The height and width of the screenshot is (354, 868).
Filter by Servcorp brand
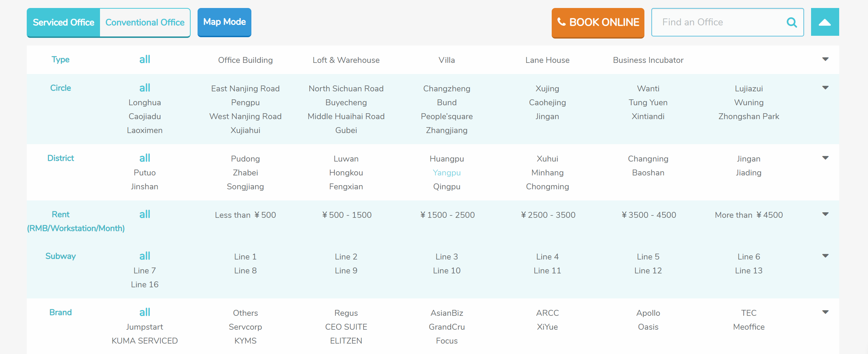(x=245, y=327)
